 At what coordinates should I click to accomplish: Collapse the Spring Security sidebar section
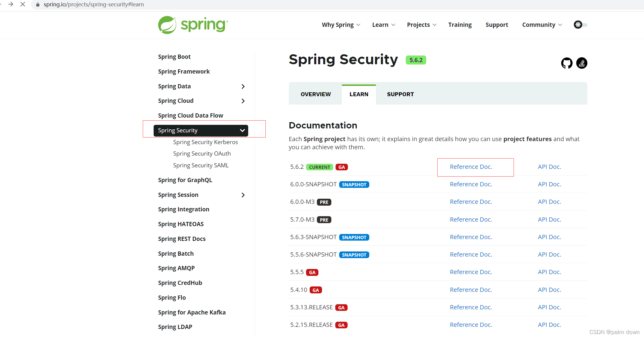[x=242, y=131]
